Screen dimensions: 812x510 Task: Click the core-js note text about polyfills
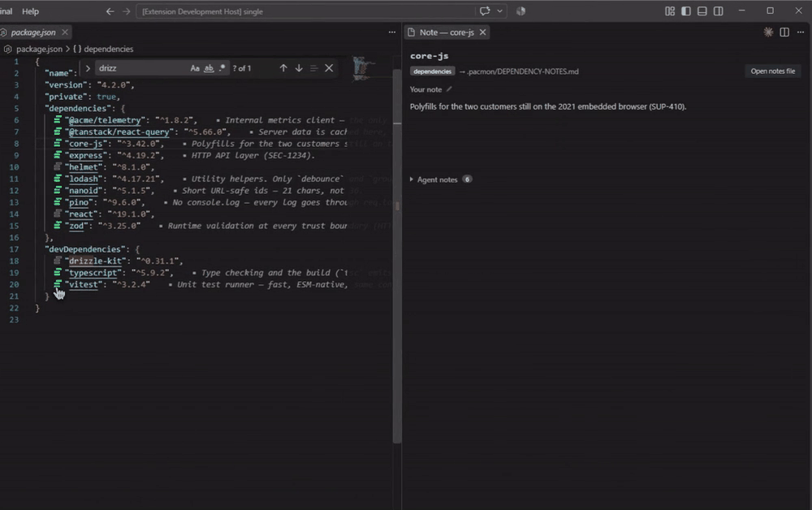click(548, 106)
